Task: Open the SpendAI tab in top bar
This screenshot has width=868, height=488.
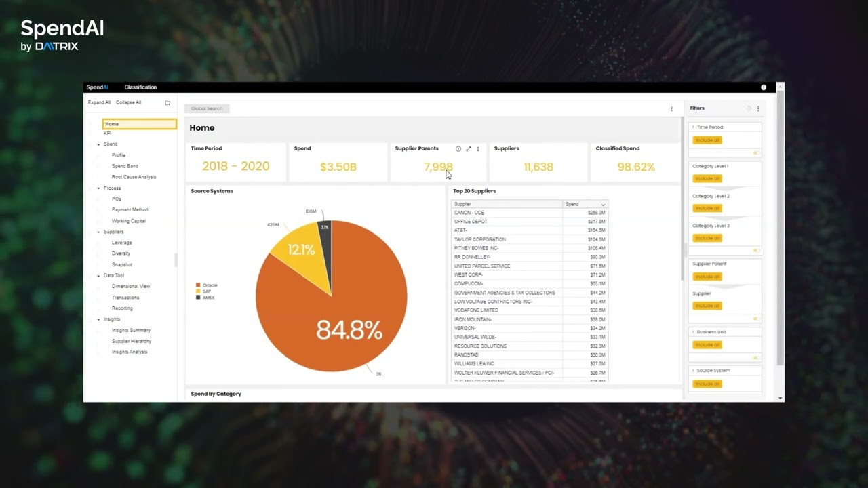Action: point(97,87)
